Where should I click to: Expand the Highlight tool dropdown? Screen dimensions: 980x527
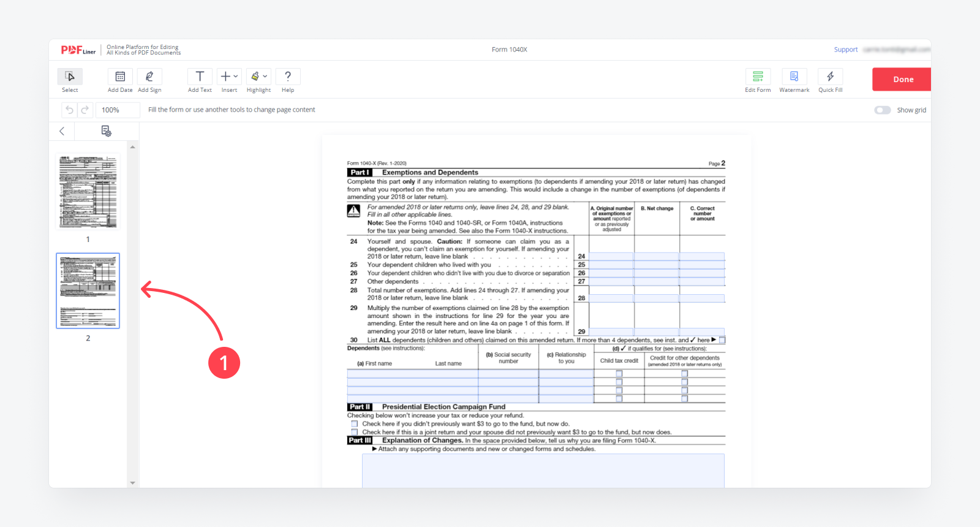pos(265,77)
